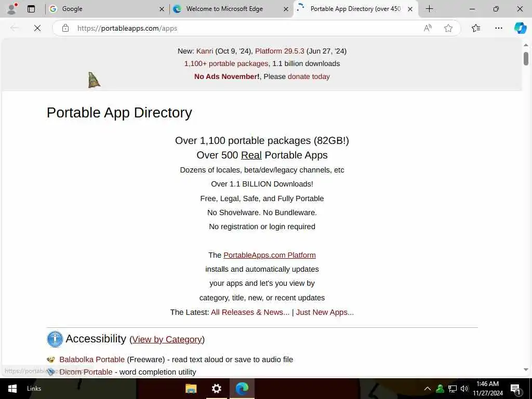Click the Accessibility category icon
The width and height of the screenshot is (532, 399).
coord(55,339)
